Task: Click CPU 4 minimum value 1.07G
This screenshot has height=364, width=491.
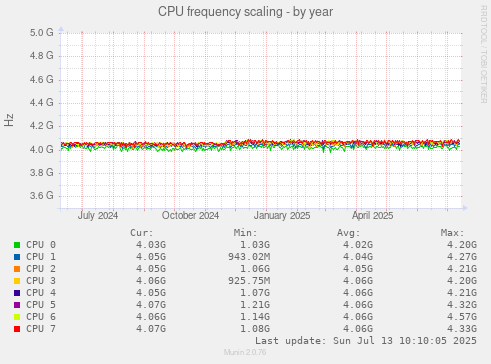Action: [255, 293]
